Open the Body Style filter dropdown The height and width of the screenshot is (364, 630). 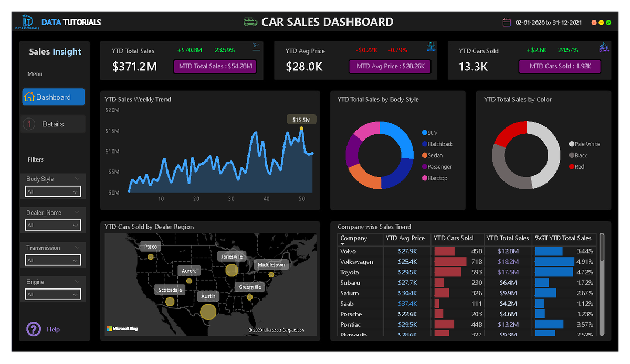pos(52,191)
